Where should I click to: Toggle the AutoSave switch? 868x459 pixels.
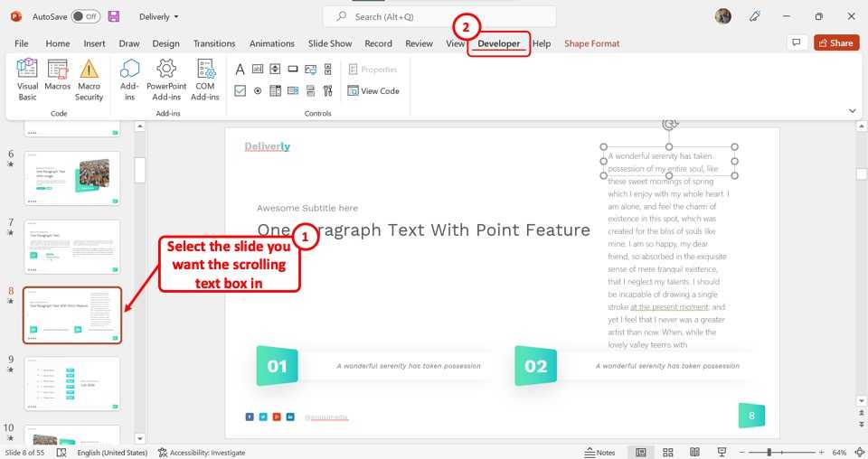(86, 16)
